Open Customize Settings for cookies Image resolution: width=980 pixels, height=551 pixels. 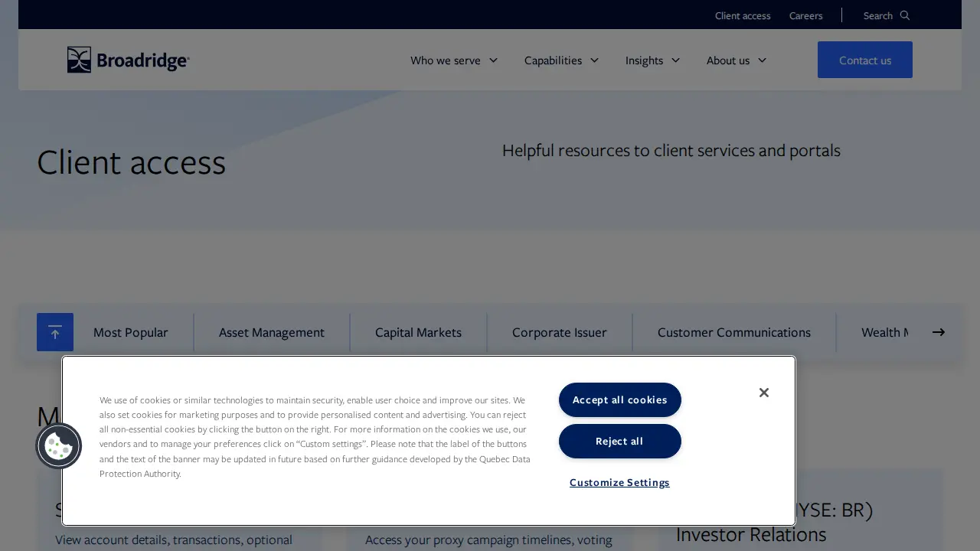click(620, 482)
